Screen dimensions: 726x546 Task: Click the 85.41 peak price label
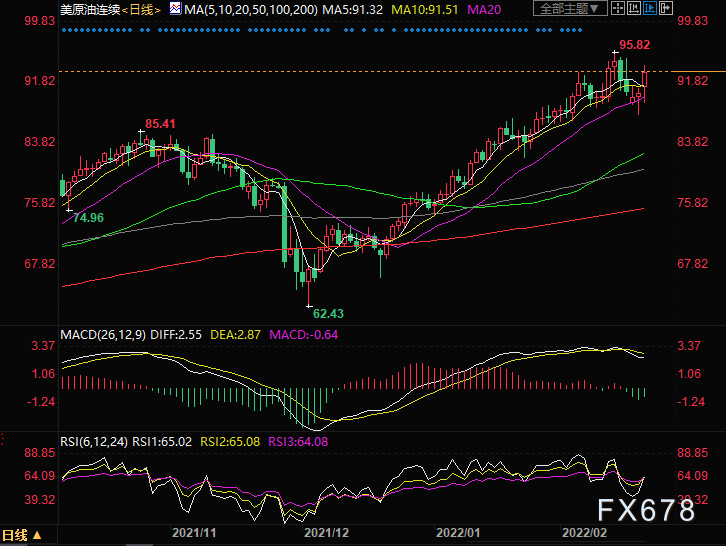(160, 124)
